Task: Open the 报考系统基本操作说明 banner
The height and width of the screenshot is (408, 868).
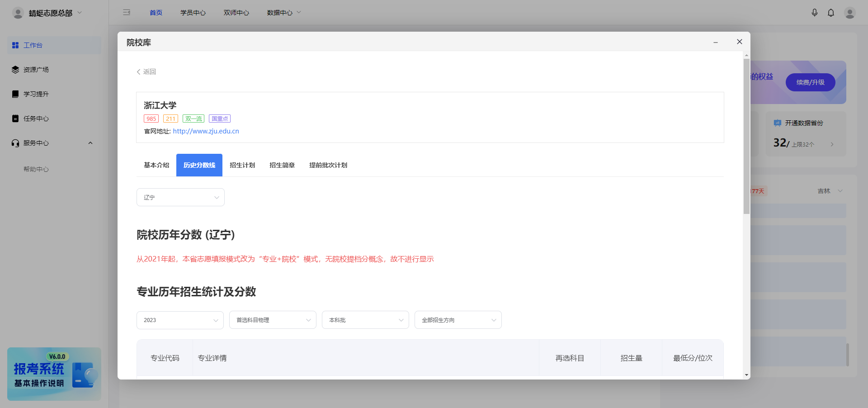Action: pos(53,374)
